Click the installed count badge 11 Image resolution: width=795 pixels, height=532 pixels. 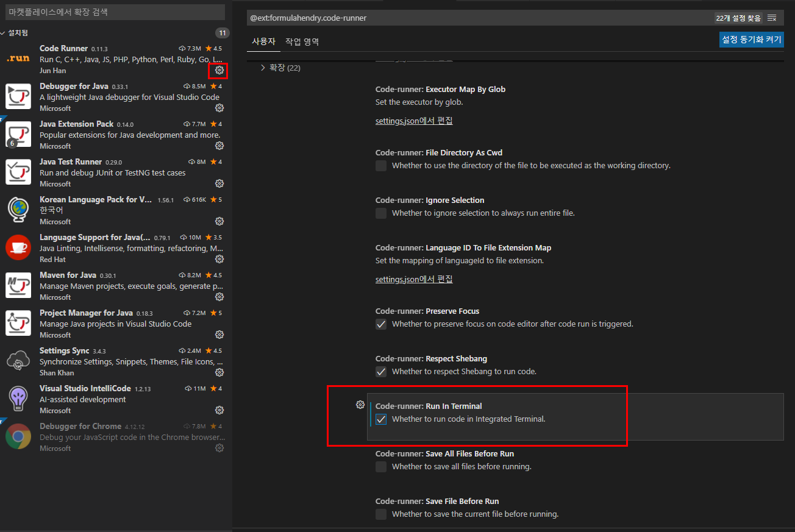(223, 33)
